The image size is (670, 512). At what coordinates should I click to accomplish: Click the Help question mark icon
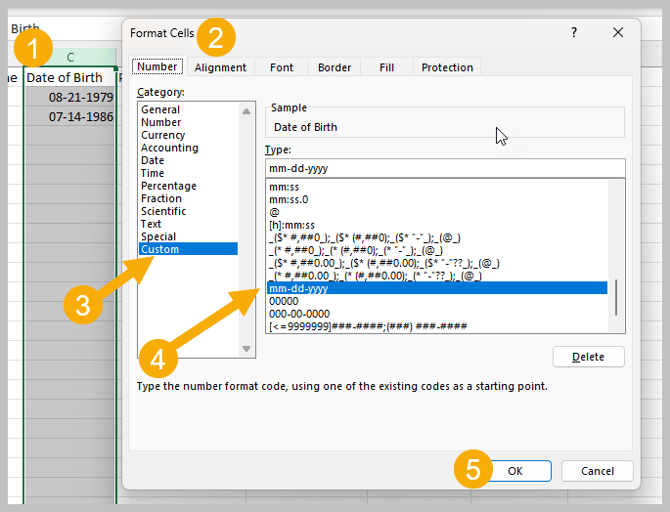point(574,32)
